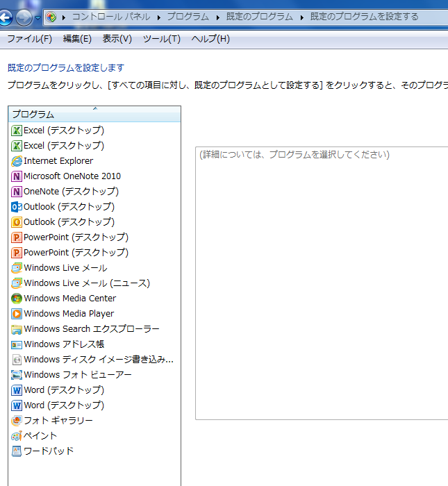Expand arrow before コントロール パネル breadcrumb

64,17
